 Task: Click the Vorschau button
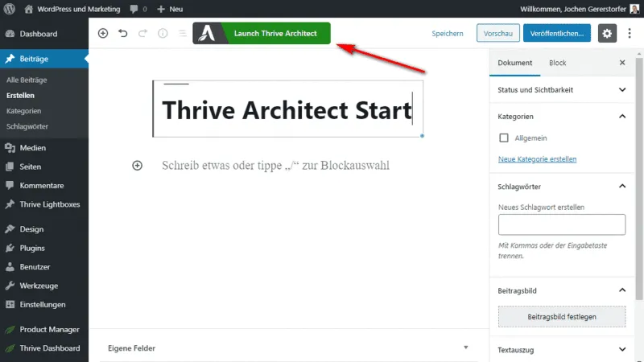click(x=497, y=33)
